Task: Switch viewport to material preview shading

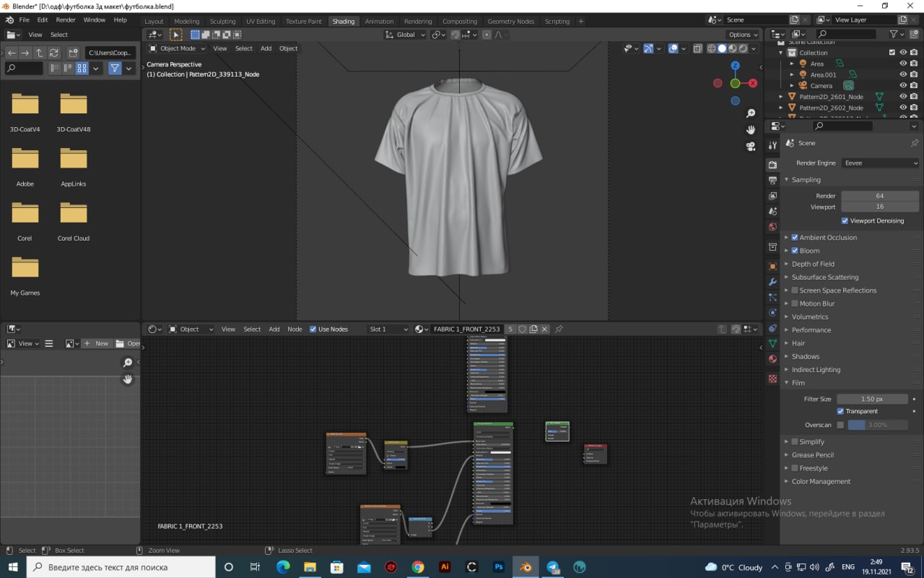Action: (733, 48)
